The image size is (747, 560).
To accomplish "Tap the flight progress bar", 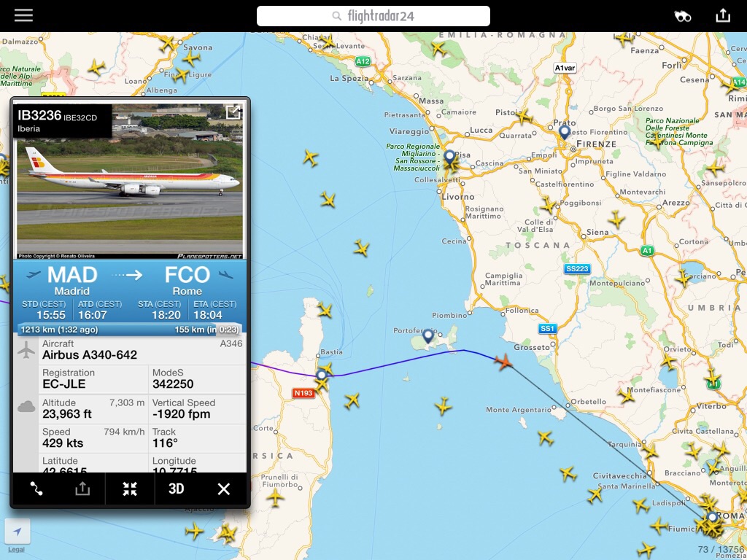I will pos(130,329).
